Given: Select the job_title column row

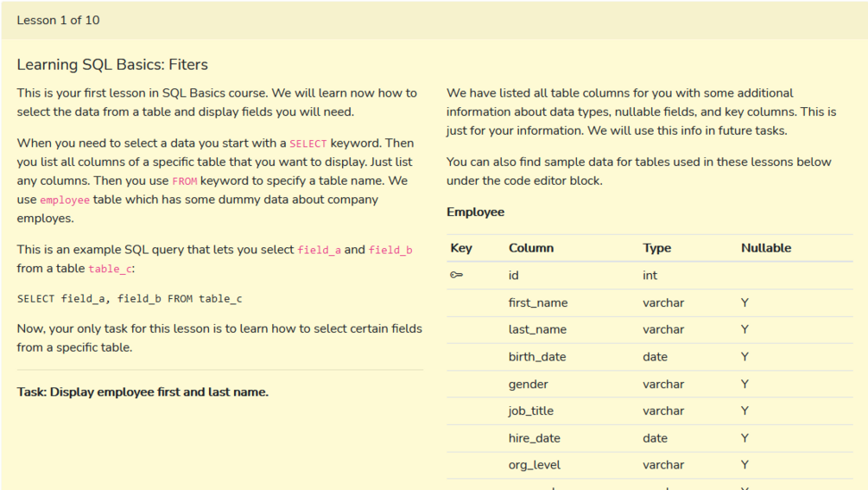Looking at the screenshot, I should (530, 411).
